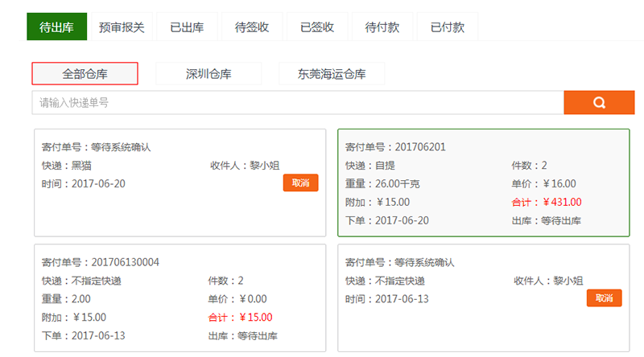Filter by 深圳仓库 warehouse
Viewport: 644px width, 357px height.
point(208,74)
